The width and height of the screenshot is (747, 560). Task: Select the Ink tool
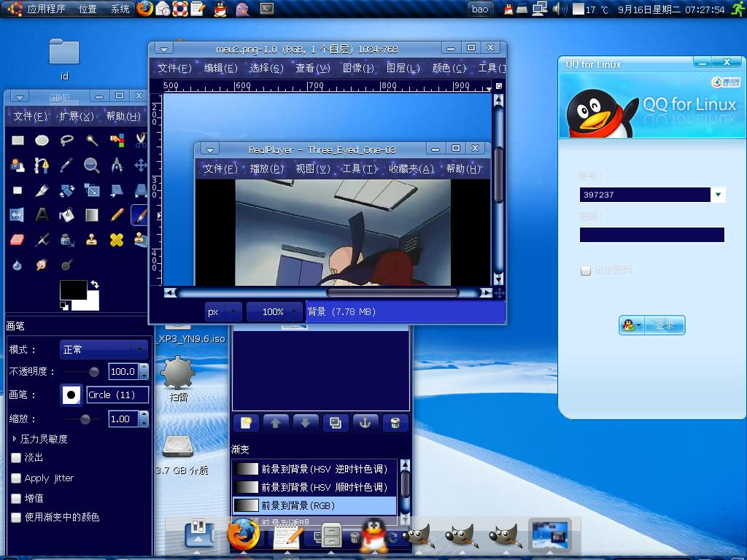click(66, 239)
